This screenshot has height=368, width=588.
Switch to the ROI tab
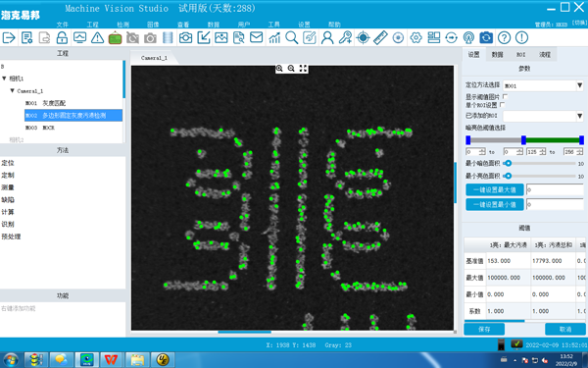tap(521, 54)
